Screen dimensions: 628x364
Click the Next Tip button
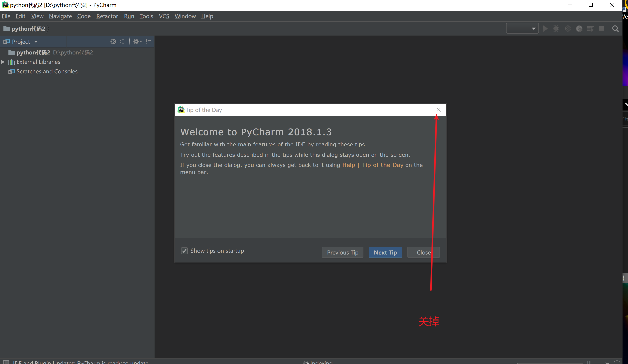[385, 253]
